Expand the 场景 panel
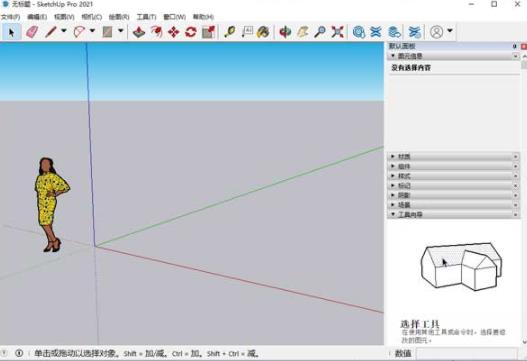The image size is (527, 361). pos(393,205)
